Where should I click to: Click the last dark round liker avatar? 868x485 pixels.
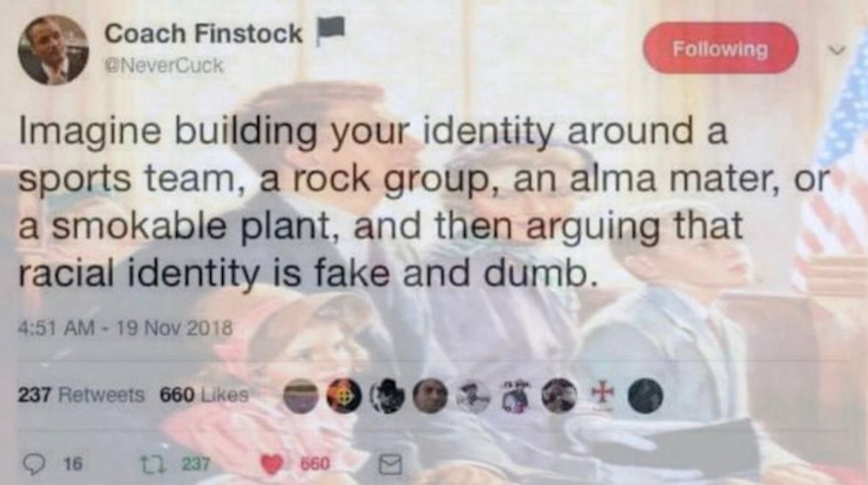coord(646,396)
